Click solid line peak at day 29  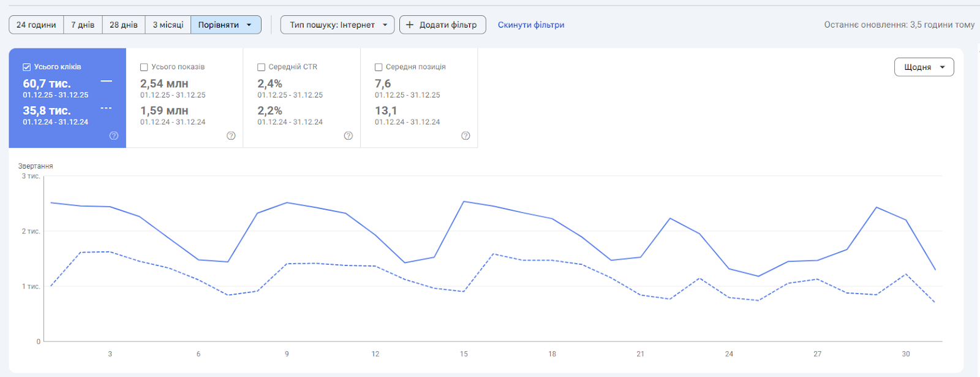(876, 207)
